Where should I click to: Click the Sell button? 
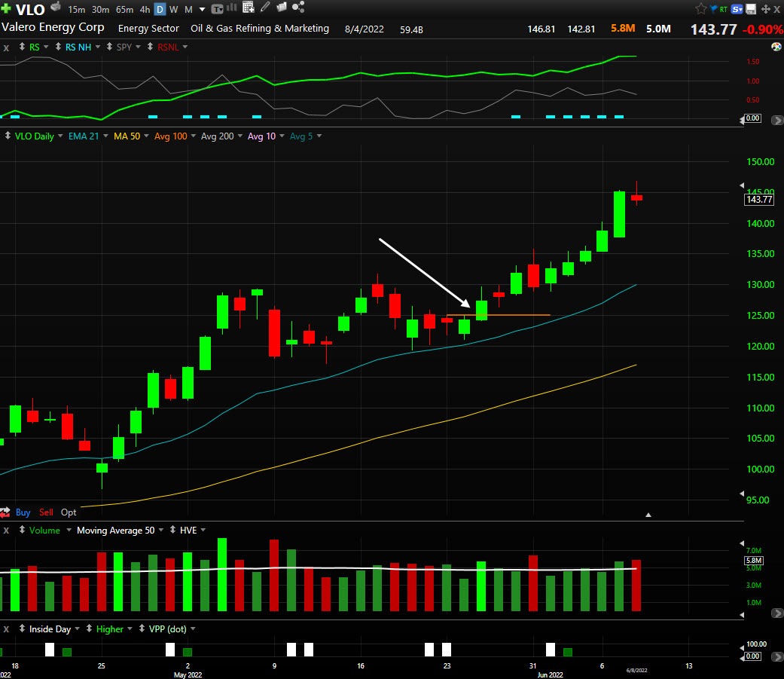(46, 512)
